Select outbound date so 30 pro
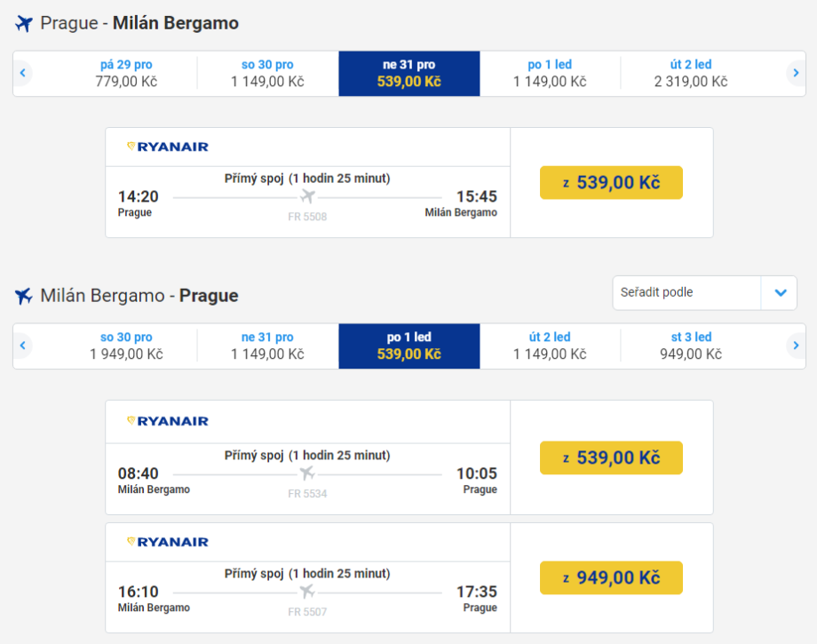The image size is (817, 644). pos(267,73)
